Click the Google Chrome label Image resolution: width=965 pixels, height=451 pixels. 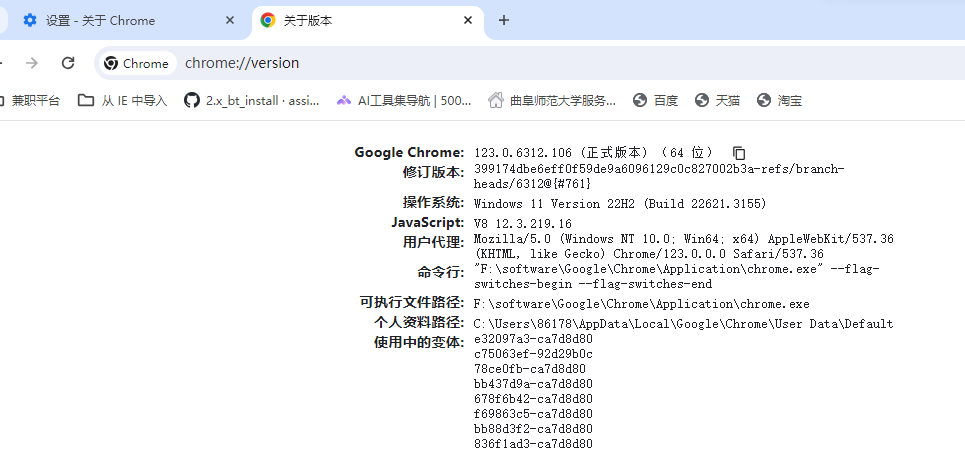point(409,153)
